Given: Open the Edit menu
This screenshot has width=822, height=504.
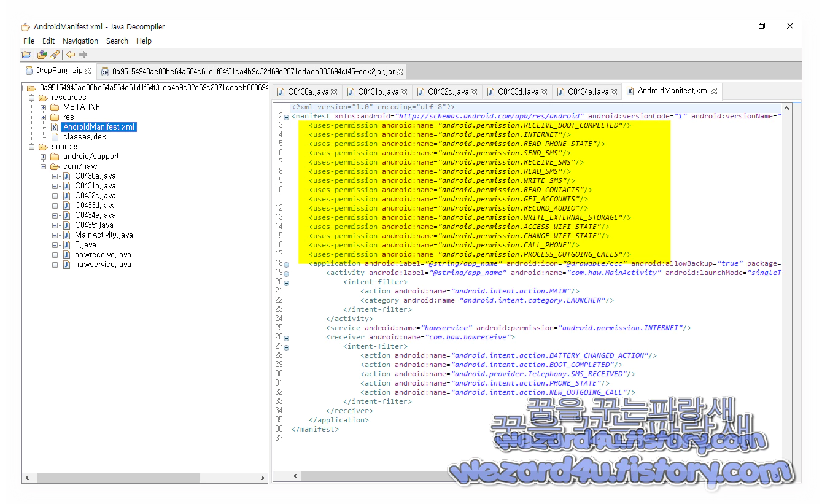Looking at the screenshot, I should 48,41.
